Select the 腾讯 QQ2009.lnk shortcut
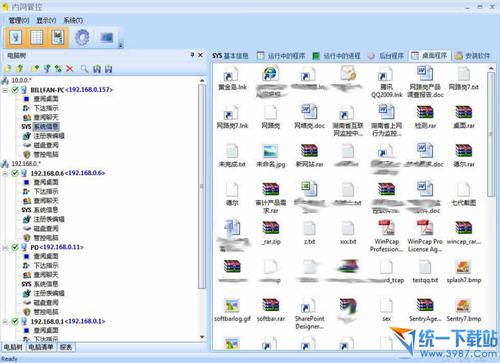The image size is (500, 363). point(387,82)
